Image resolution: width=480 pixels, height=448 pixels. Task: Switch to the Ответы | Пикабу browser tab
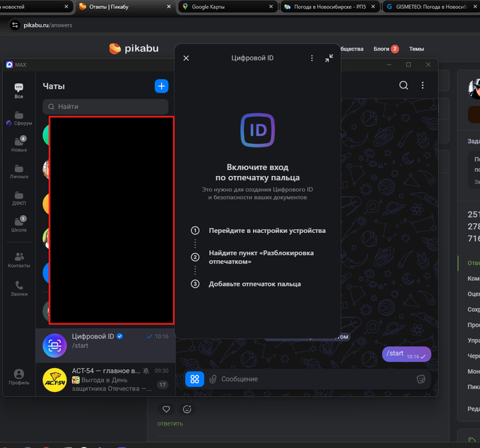pyautogui.click(x=124, y=7)
